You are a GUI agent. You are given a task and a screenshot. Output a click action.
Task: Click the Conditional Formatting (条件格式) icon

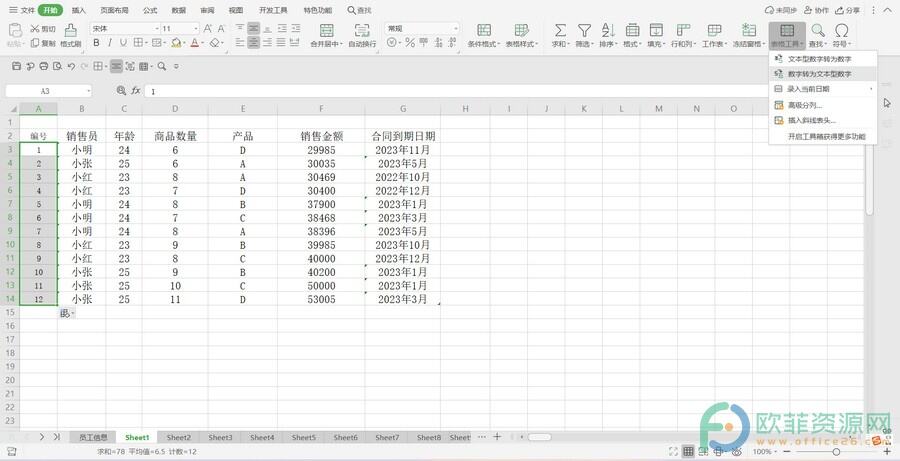coord(484,30)
